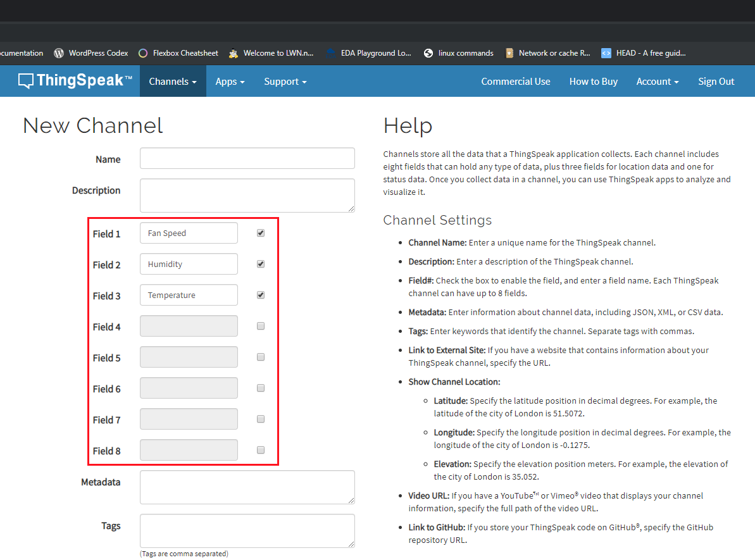Screen dimensions: 755x560
Task: Enable the Field 6 checkbox
Action: (x=261, y=388)
